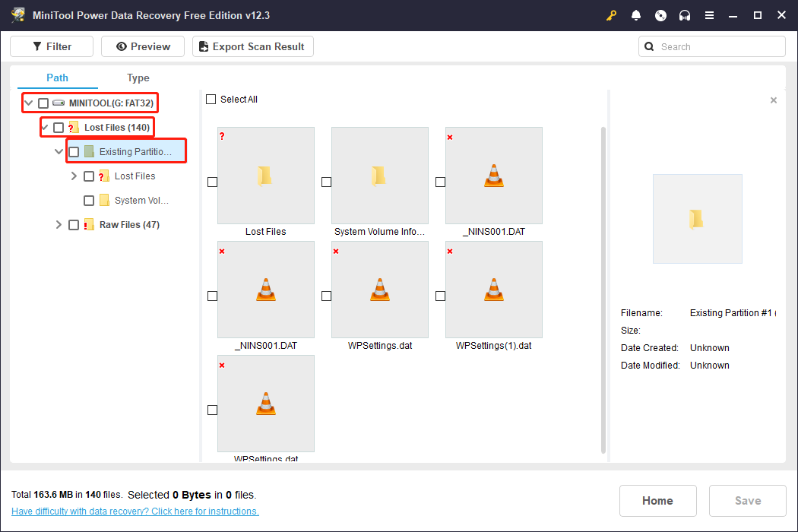Check the MINITOOL(G: FAT32) drive checkbox
Image resolution: width=798 pixels, height=532 pixels.
[x=43, y=102]
